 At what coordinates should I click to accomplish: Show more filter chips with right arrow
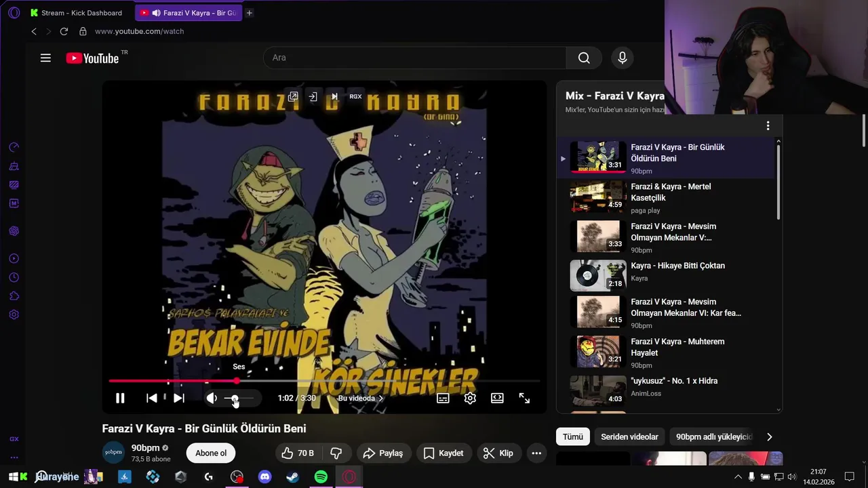pyautogui.click(x=769, y=437)
